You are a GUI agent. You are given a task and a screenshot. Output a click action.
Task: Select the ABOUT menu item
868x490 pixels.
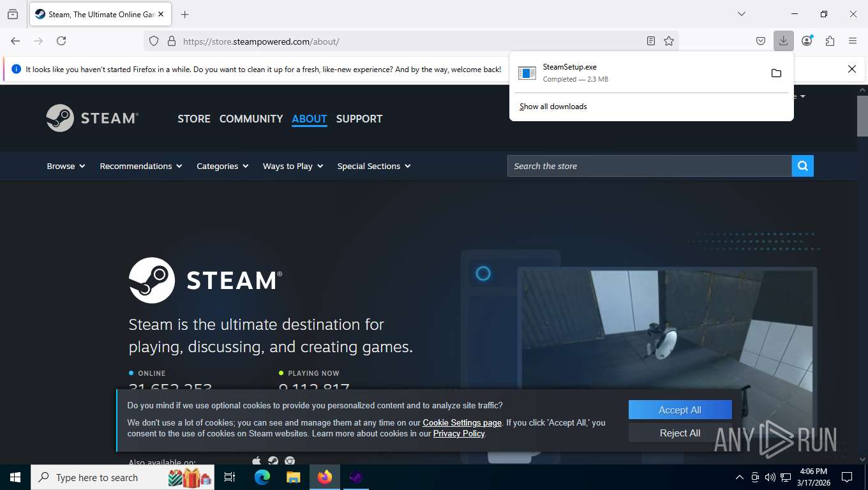(310, 119)
